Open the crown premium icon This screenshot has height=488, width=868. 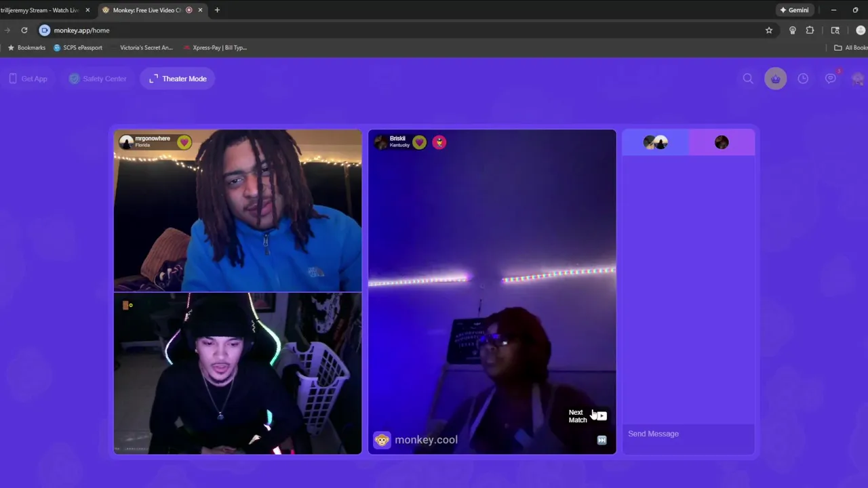[776, 79]
